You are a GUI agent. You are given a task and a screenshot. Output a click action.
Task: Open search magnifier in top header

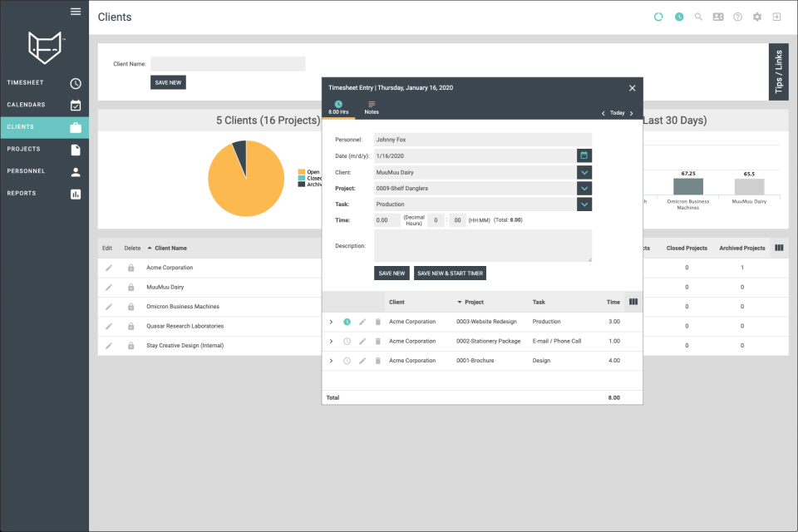pyautogui.click(x=698, y=17)
